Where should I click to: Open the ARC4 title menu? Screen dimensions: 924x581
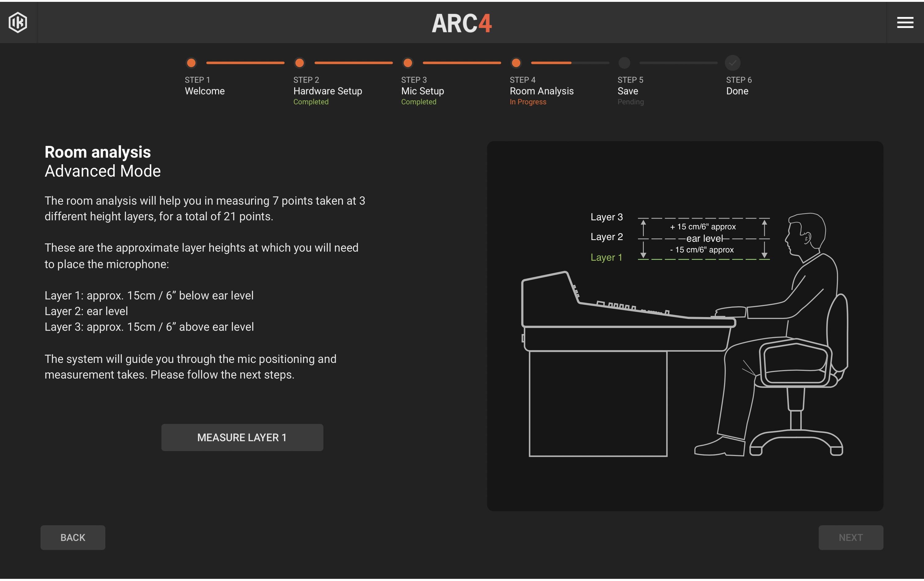click(x=462, y=23)
